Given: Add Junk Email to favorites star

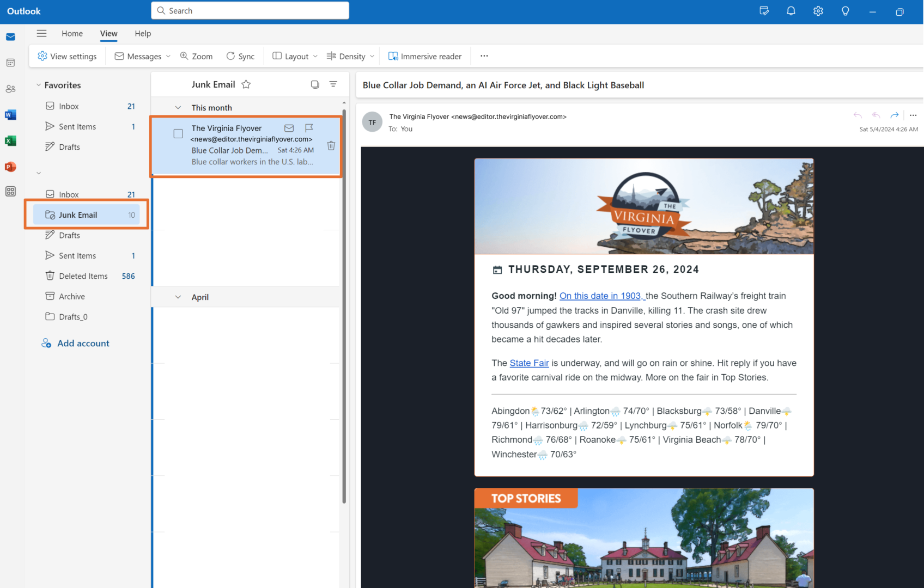Looking at the screenshot, I should tap(246, 84).
